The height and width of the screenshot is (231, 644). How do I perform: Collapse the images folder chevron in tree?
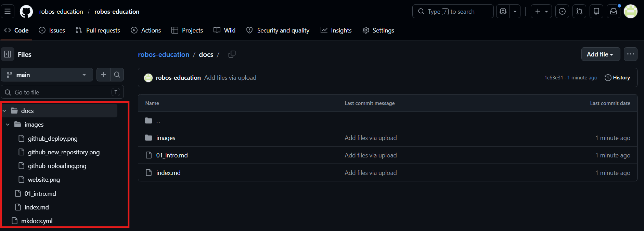[8, 125]
